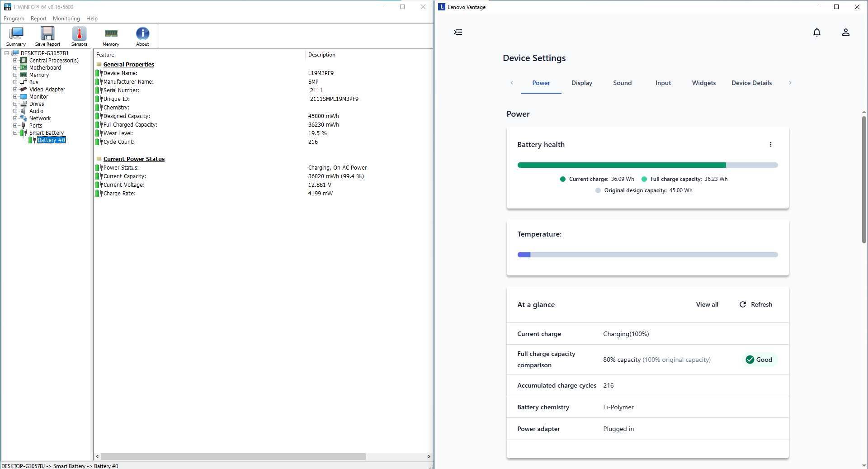Screen dimensions: 868x469
Task: Click the Good status check icon
Action: (x=750, y=360)
